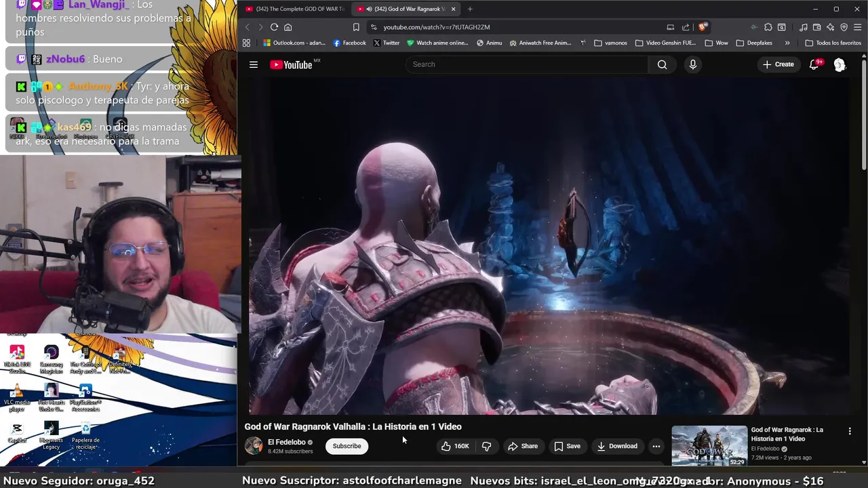Open the Deepfakes bookmarks folder
The image size is (868, 488).
[x=753, y=43]
